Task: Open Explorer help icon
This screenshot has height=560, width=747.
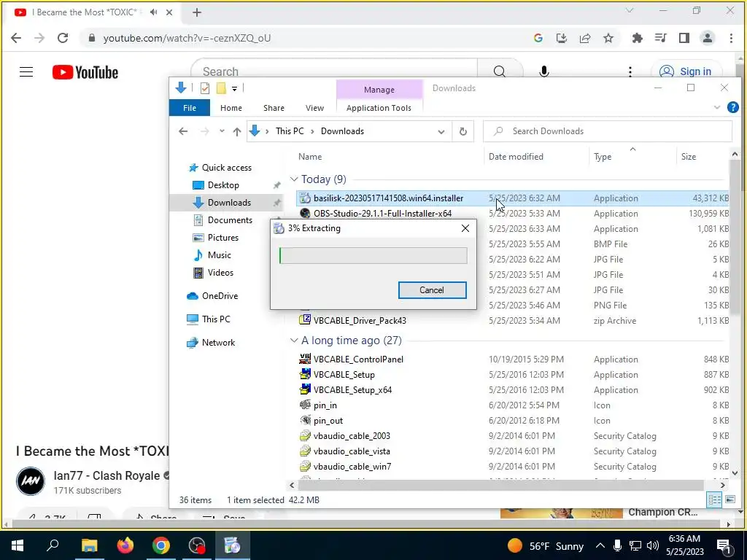Action: 732,108
